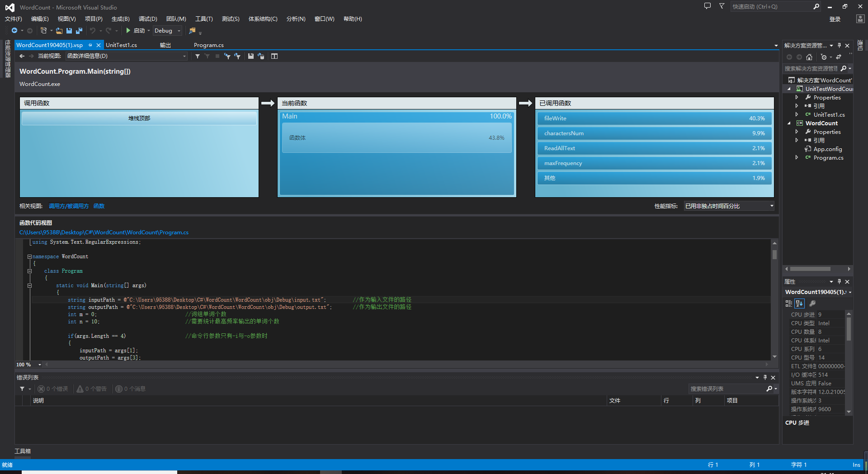This screenshot has width=868, height=474.
Task: Click the export report data icon
Action: pos(261,56)
